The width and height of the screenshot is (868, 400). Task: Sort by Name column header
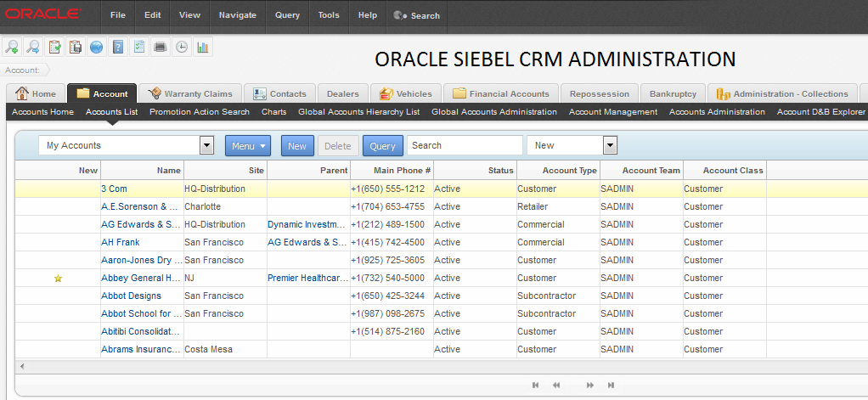click(142, 171)
